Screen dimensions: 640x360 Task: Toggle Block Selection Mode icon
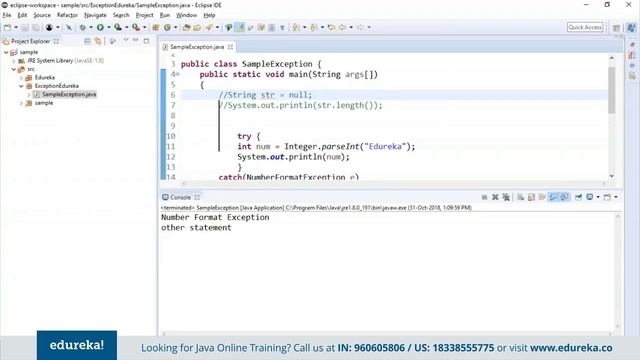[271, 27]
